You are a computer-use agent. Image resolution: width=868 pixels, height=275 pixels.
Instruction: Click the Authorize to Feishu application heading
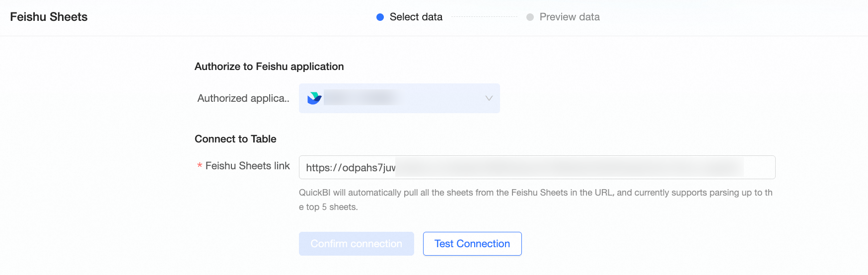point(269,67)
